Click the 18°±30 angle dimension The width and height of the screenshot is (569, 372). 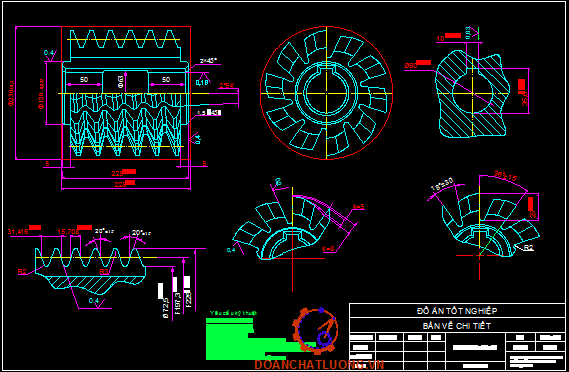442,184
